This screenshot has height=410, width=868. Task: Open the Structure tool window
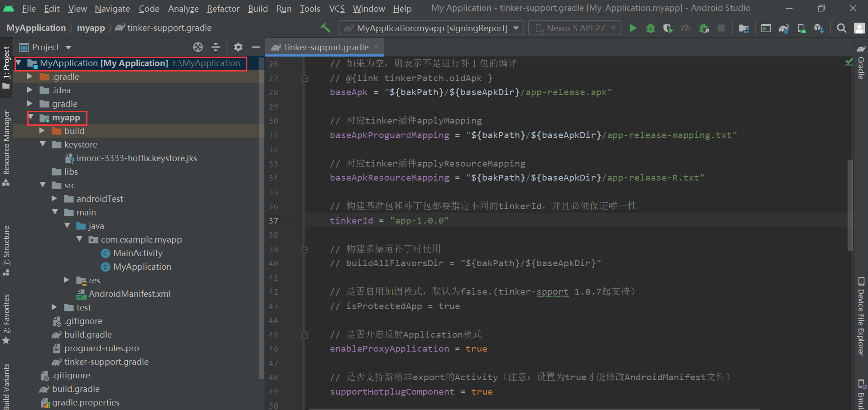point(6,250)
